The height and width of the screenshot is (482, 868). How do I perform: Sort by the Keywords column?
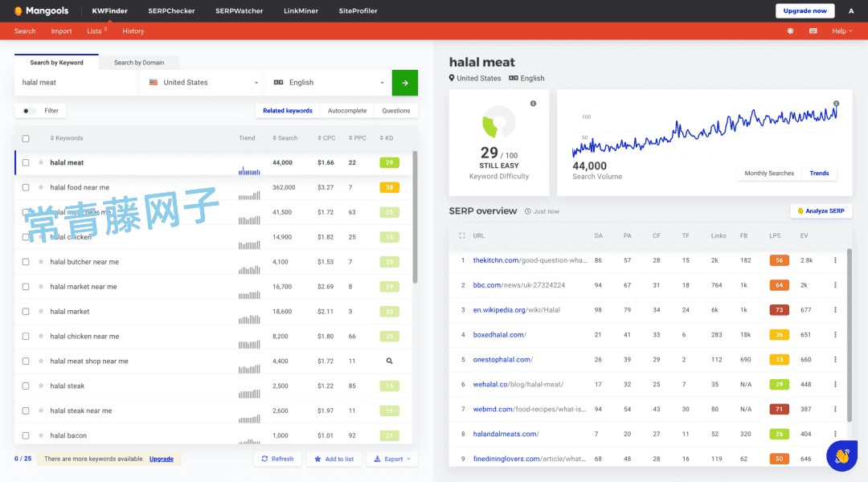[67, 138]
